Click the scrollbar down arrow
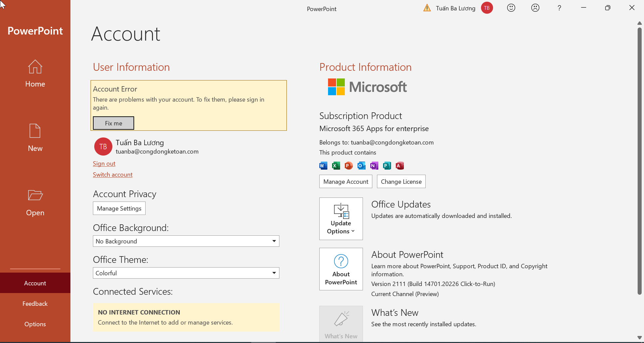Viewport: 644px width, 343px height. click(x=640, y=338)
